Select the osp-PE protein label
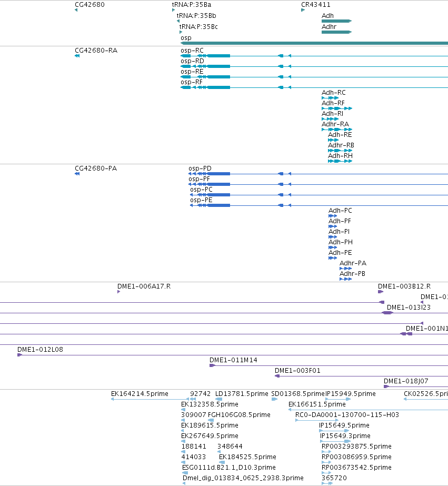The height and width of the screenshot is (486, 448). click(x=202, y=200)
